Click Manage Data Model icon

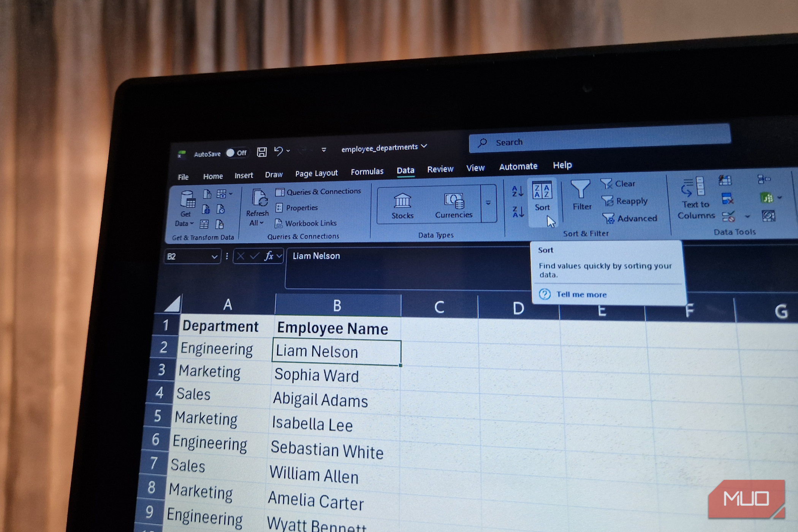(x=768, y=216)
